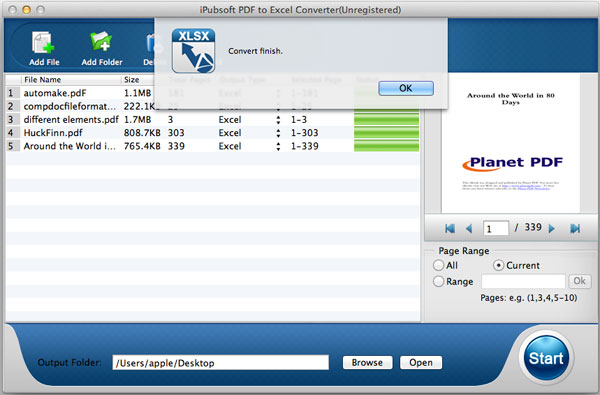The image size is (600, 395).
Task: Click progress bar of HuckFinn.pdf
Action: (386, 133)
